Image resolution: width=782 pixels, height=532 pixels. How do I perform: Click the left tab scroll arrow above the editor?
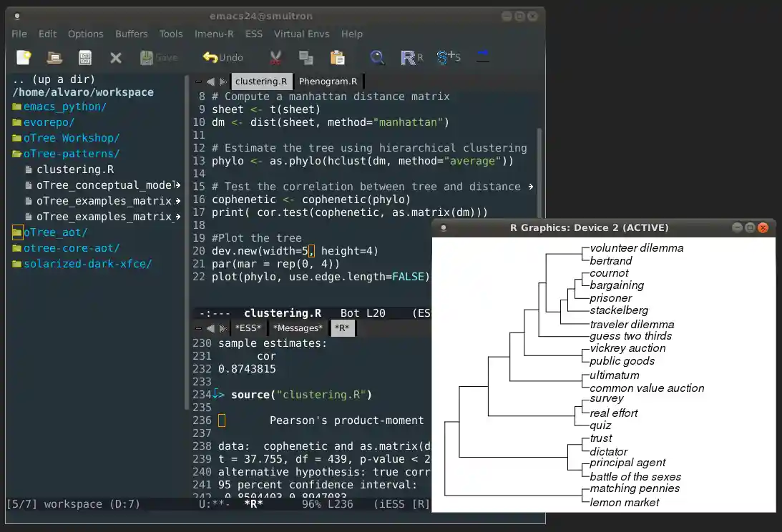coord(210,81)
